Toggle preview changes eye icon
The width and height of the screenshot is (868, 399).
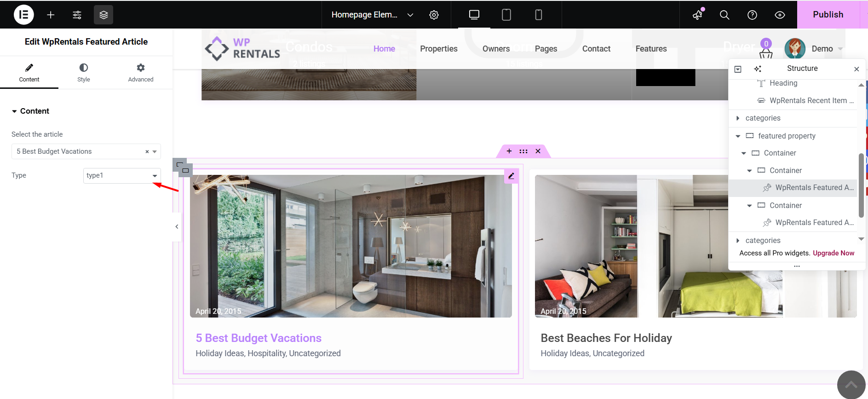pos(780,15)
